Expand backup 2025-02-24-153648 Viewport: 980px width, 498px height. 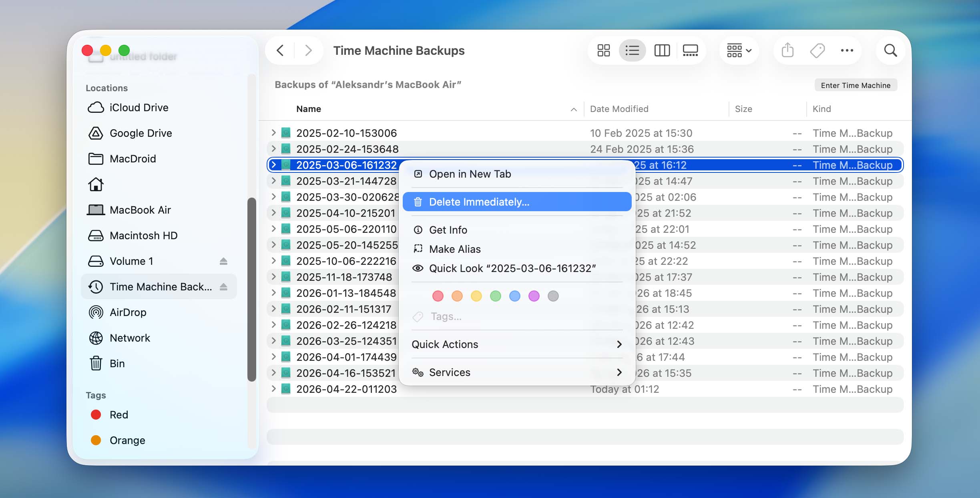point(273,148)
